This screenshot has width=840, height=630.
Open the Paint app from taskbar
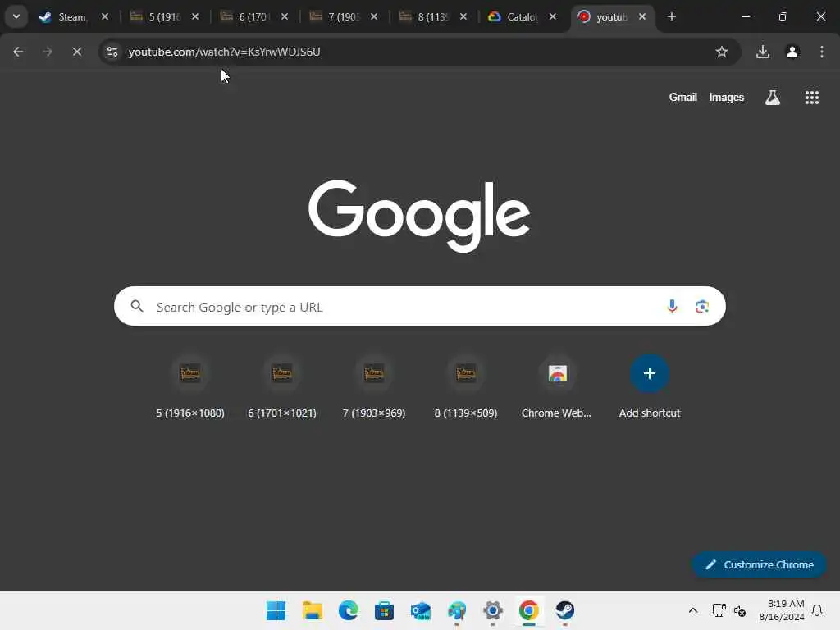pyautogui.click(x=456, y=610)
